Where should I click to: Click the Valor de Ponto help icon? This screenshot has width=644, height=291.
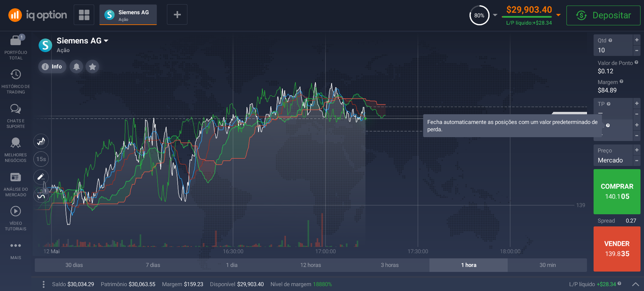pyautogui.click(x=636, y=63)
